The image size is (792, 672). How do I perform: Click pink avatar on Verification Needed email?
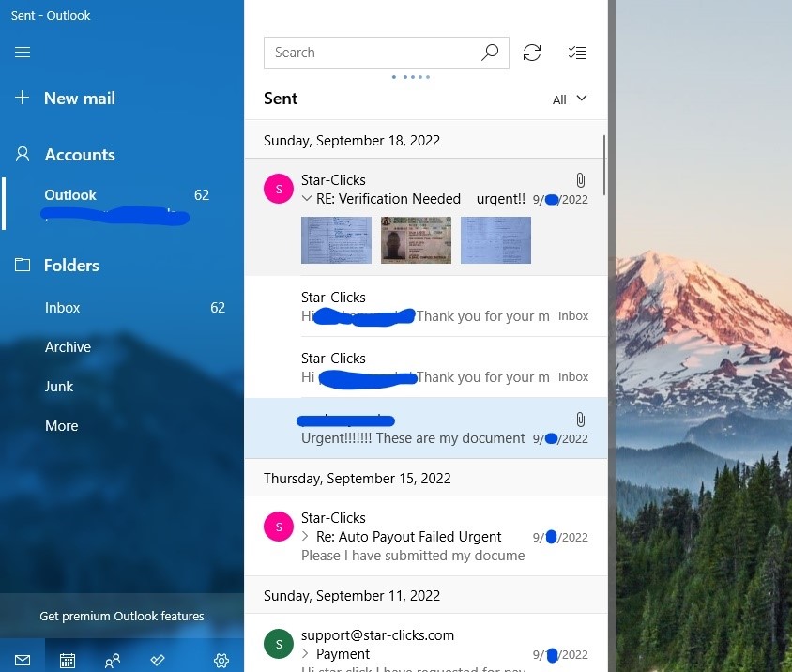click(279, 189)
